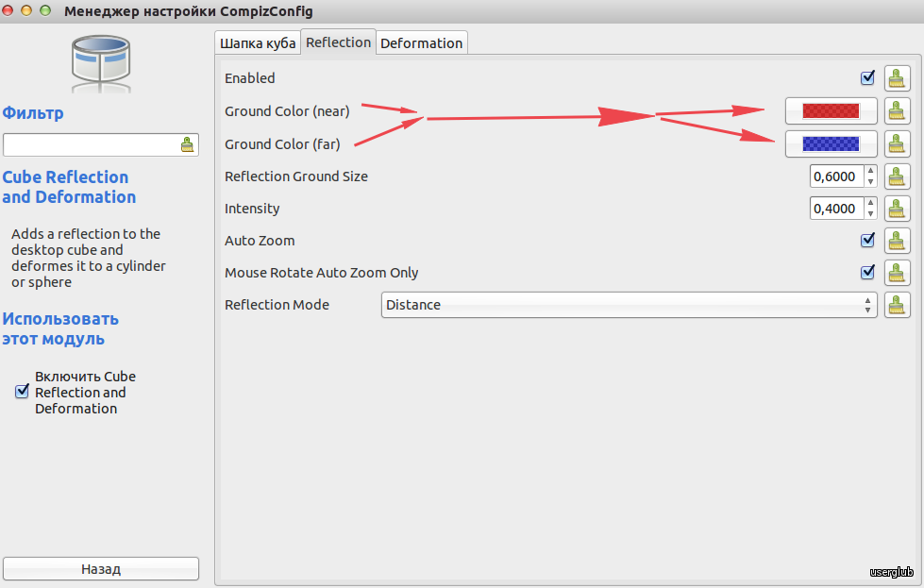Select the Reflection tab
Viewport: 924px width, 588px height.
click(338, 42)
